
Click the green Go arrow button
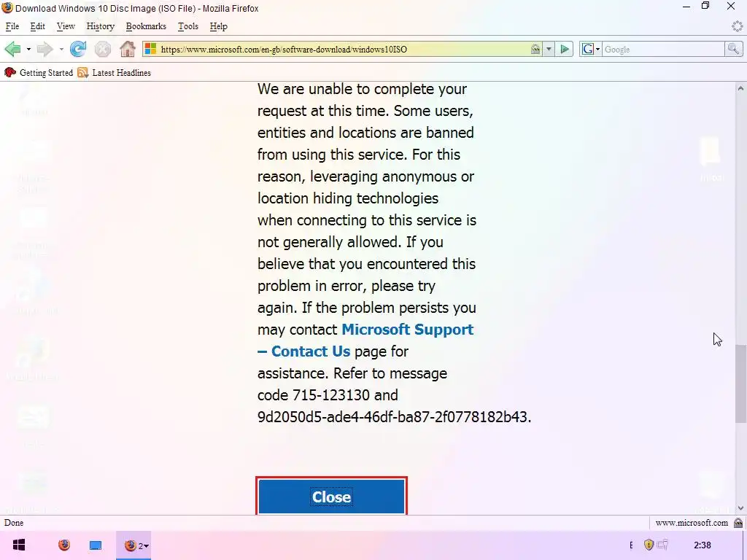coord(565,49)
